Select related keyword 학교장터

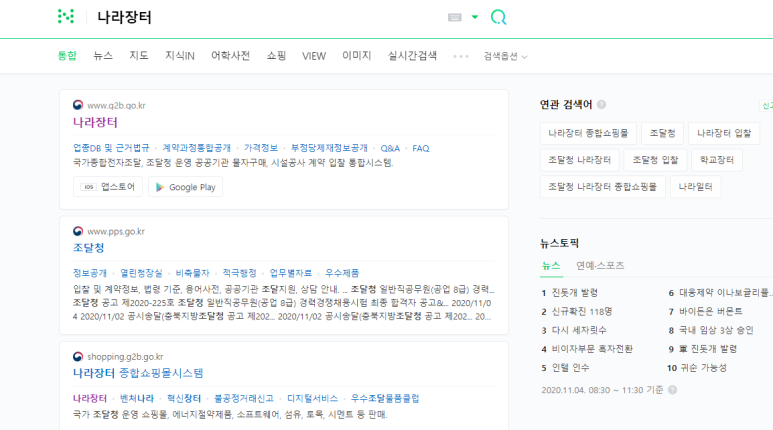click(717, 160)
